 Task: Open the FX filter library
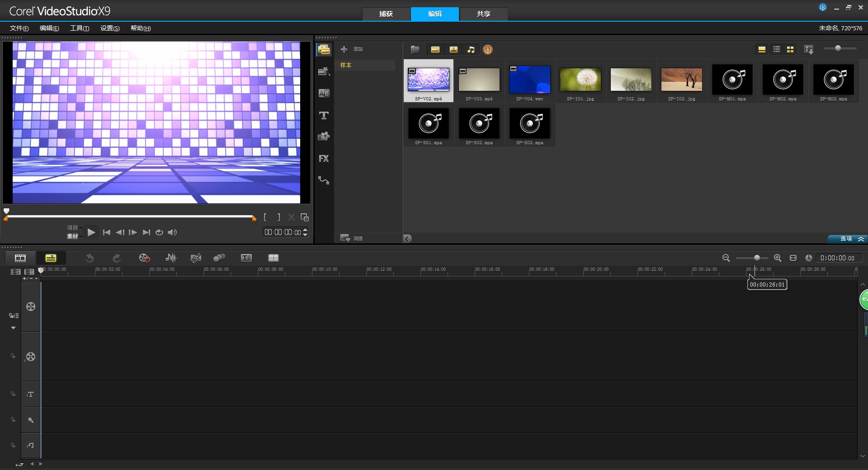(x=324, y=159)
